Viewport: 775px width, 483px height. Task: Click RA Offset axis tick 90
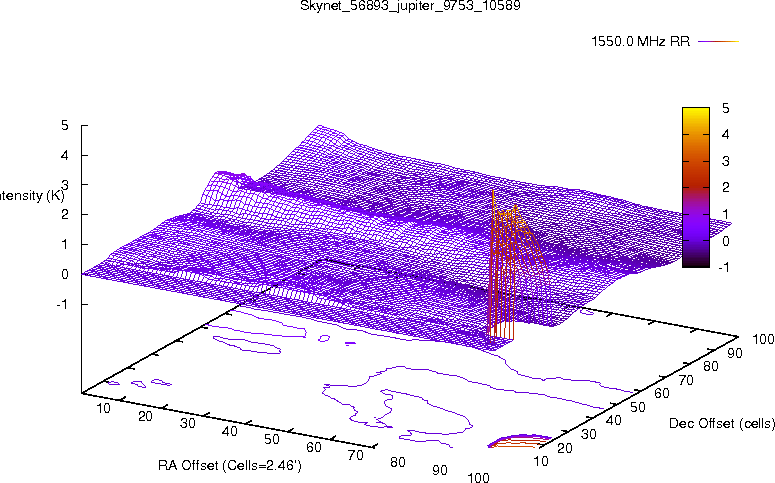440,470
